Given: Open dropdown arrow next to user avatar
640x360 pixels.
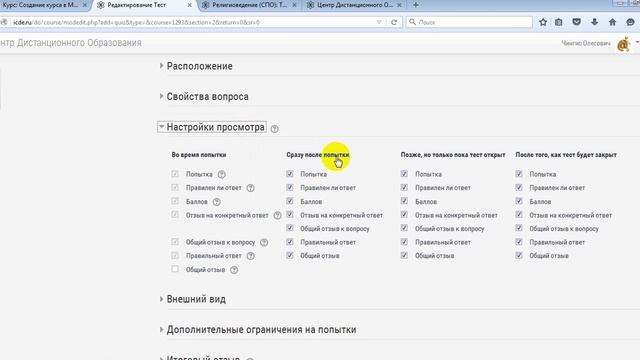Looking at the screenshot, I should [637, 42].
